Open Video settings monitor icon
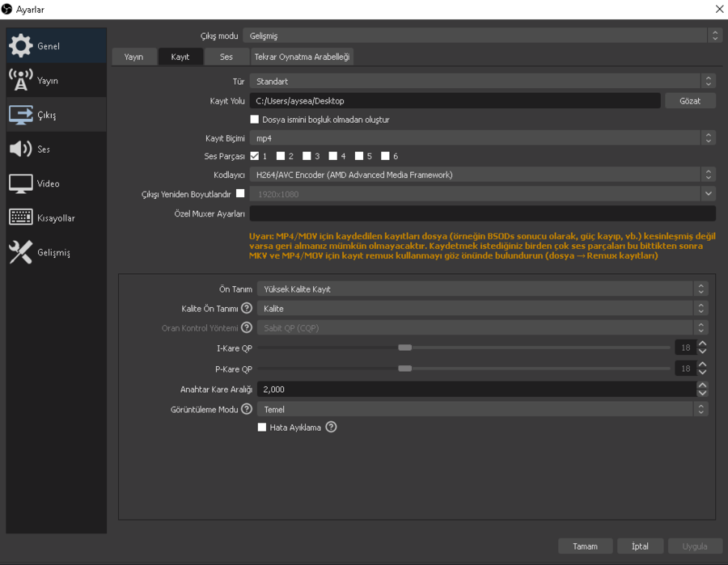This screenshot has height=565, width=728. pyautogui.click(x=21, y=183)
